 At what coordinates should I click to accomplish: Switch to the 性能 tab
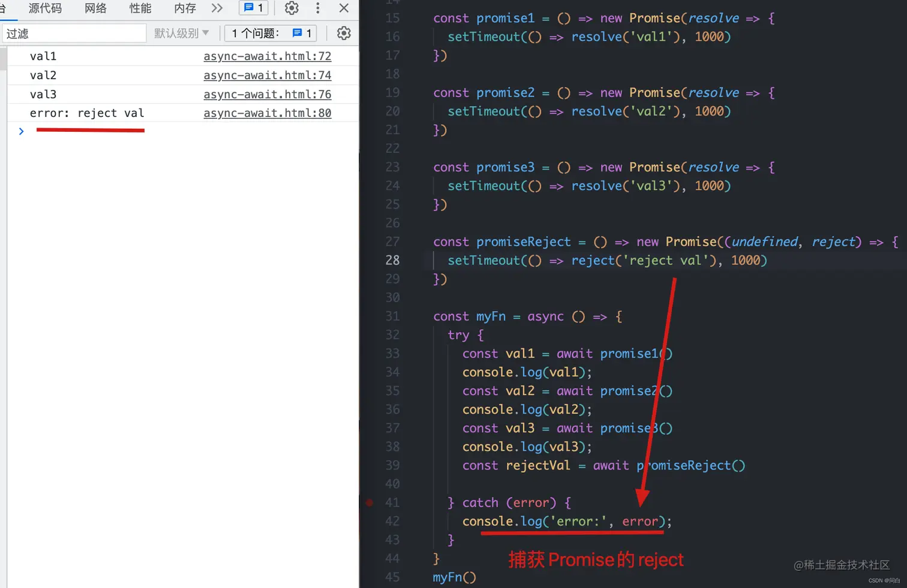140,8
